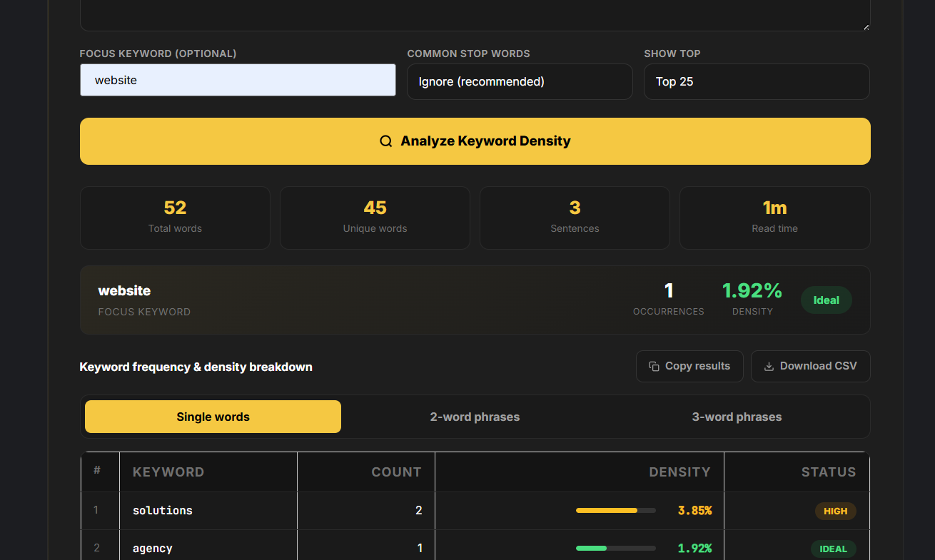Screen dimensions: 935x560
Task: Click the 'Keyword frequency & density breakdown' heading
Action: [x=196, y=367]
